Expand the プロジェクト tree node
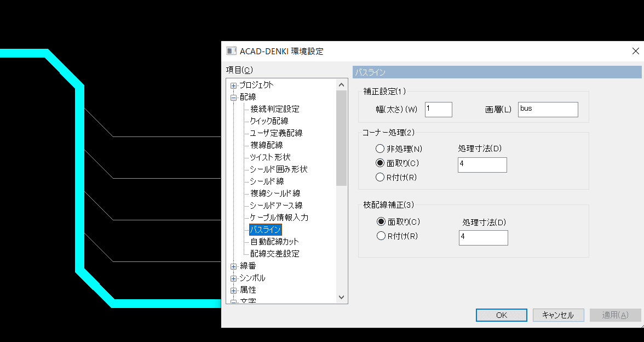 [233, 86]
